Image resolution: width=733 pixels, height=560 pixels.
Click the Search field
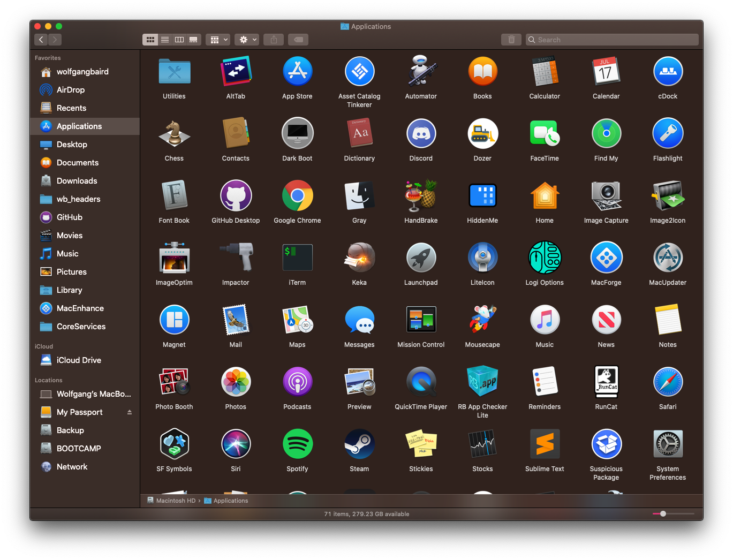point(612,40)
